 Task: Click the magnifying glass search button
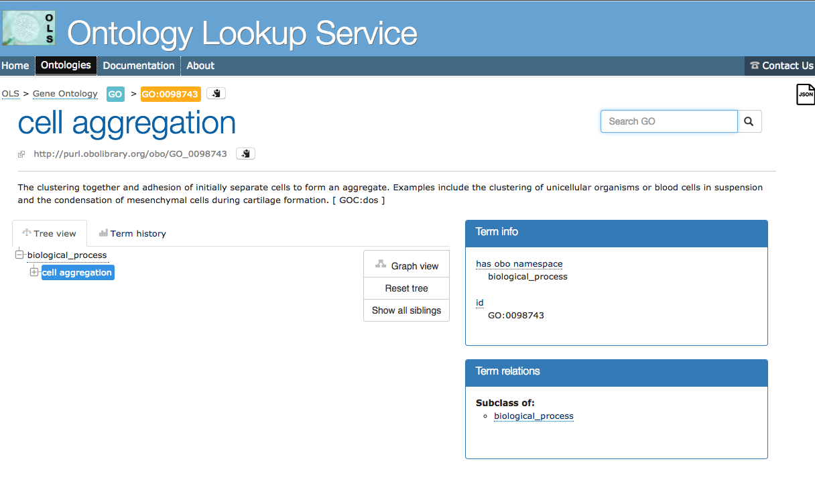pyautogui.click(x=749, y=121)
